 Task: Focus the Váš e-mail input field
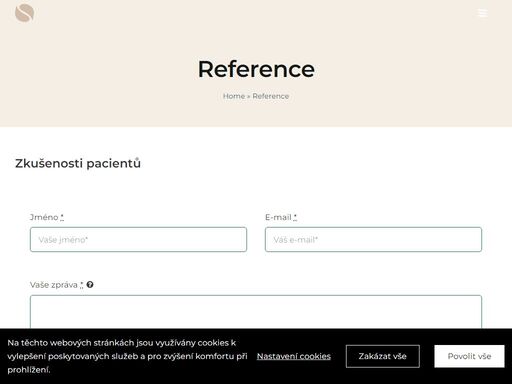(373, 239)
